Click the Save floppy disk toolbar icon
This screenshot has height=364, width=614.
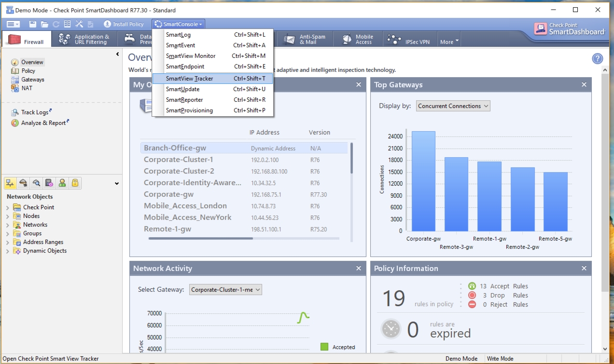pyautogui.click(x=33, y=24)
